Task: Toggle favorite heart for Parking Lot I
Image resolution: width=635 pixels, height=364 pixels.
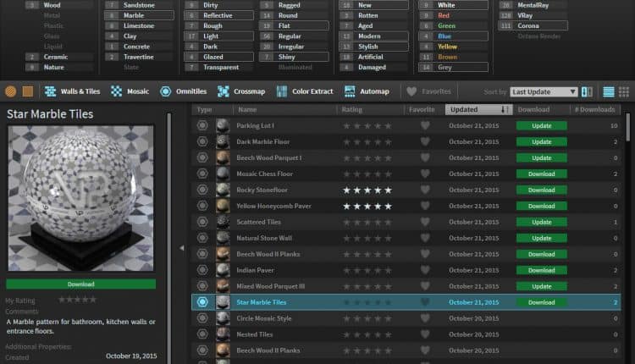Action: (x=425, y=125)
